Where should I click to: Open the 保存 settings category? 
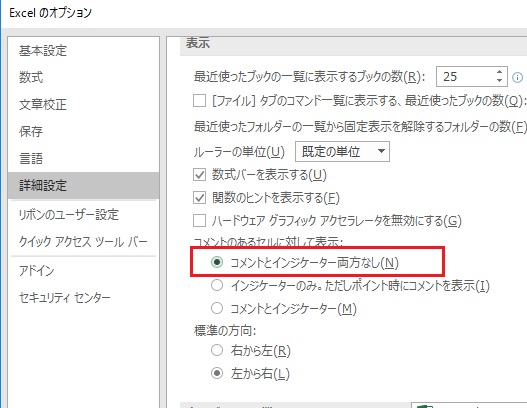pos(31,131)
